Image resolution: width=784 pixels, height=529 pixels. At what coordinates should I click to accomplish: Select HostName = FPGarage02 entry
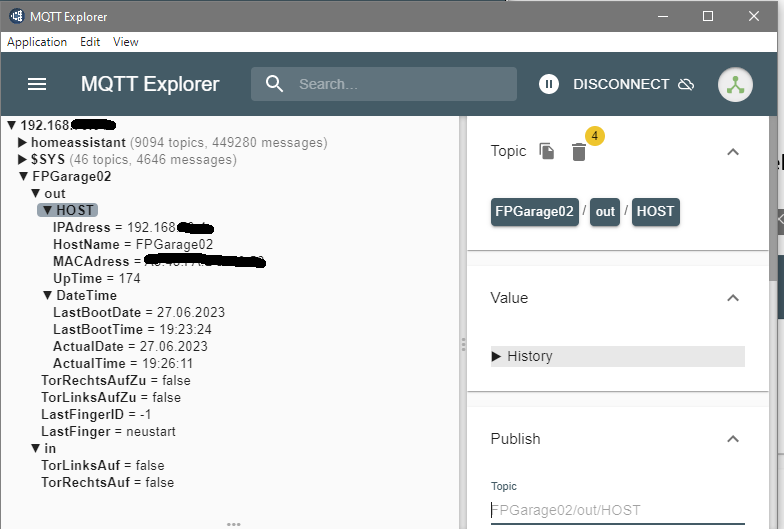[133, 244]
